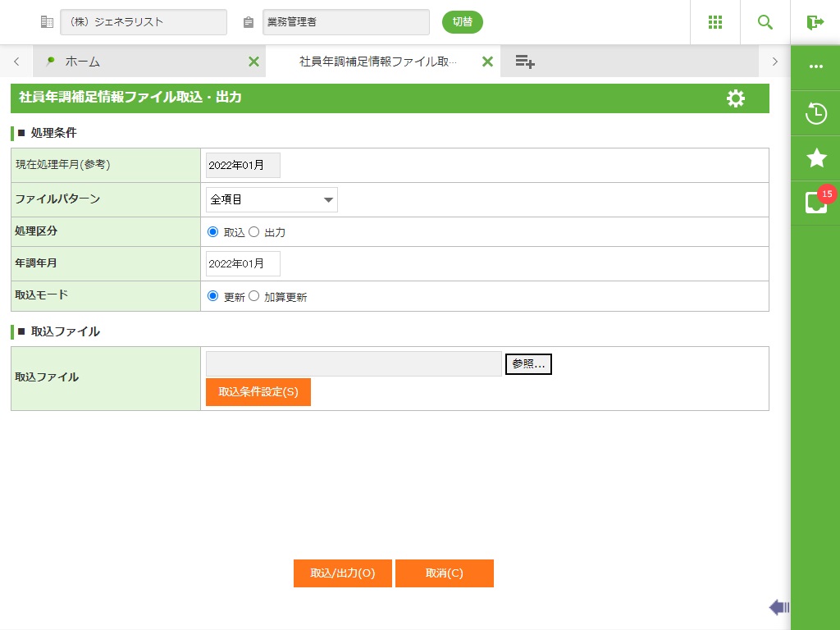Open the settings gear in page header
Viewport: 840px width, 630px height.
(736, 98)
